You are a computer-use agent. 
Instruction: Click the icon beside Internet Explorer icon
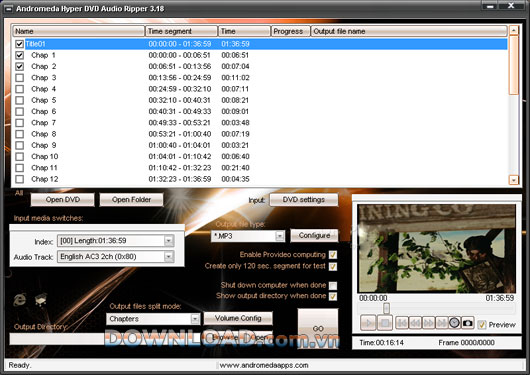point(41,299)
